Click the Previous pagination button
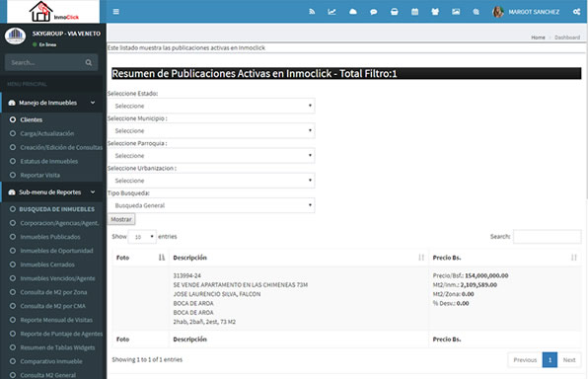The image size is (588, 379). coord(525,360)
